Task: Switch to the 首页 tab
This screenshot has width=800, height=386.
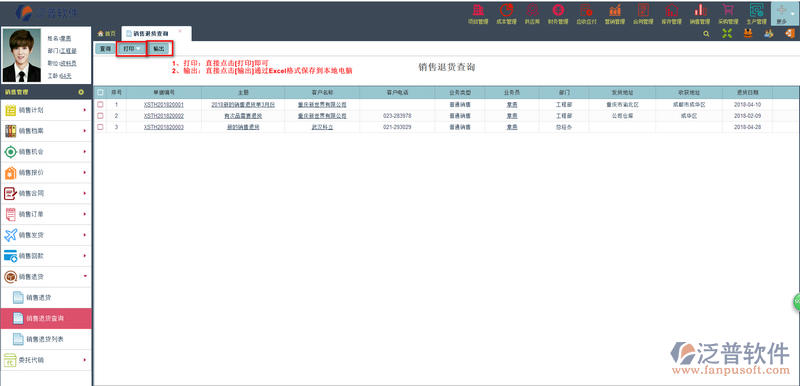Action: point(107,34)
